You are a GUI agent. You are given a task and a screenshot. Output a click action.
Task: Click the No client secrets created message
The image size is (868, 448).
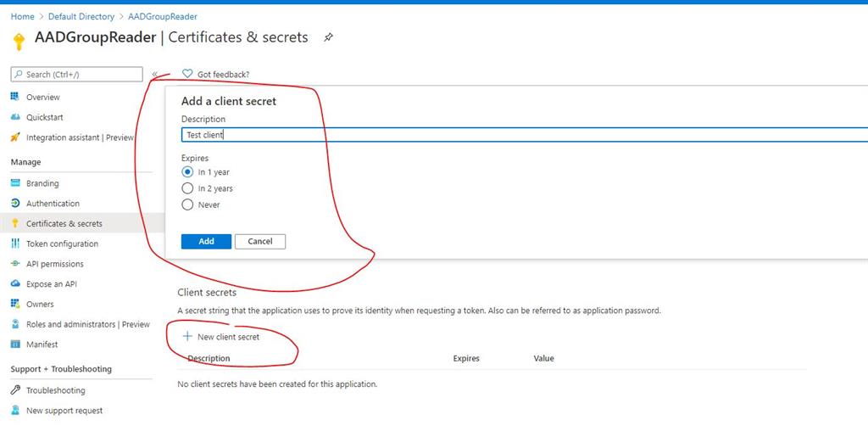[x=277, y=384]
